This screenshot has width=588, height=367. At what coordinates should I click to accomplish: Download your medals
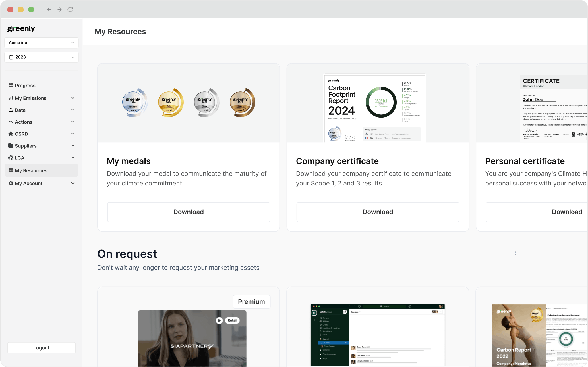pos(188,212)
